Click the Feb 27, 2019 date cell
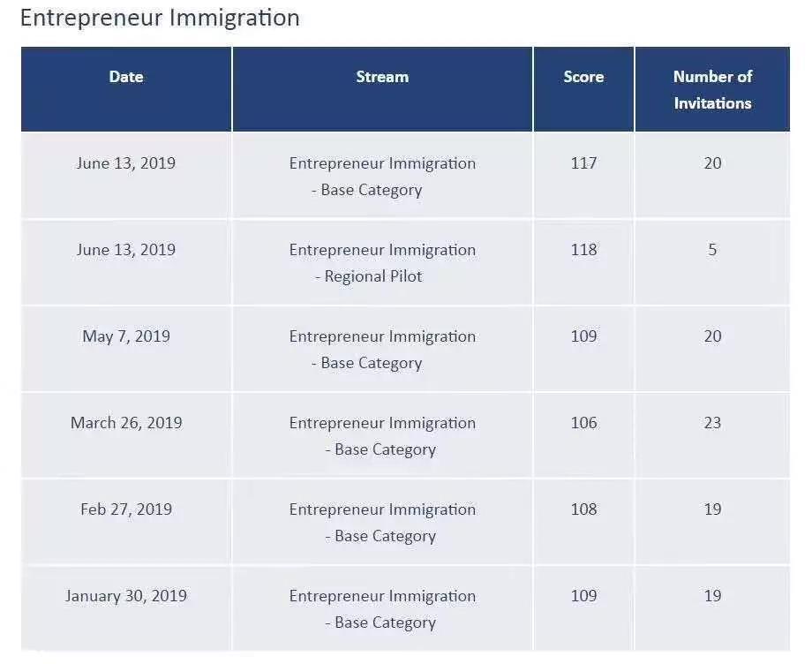The height and width of the screenshot is (664, 812). tap(126, 522)
